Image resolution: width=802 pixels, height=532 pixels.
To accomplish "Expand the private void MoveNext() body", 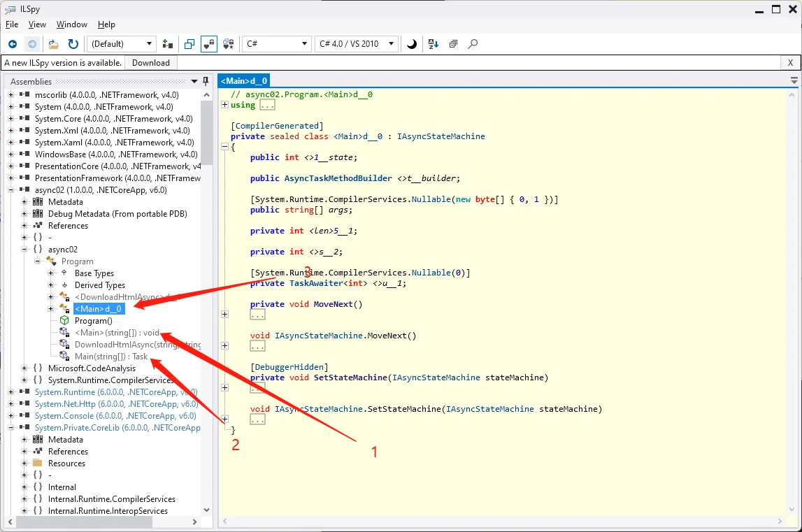I will pos(224,314).
